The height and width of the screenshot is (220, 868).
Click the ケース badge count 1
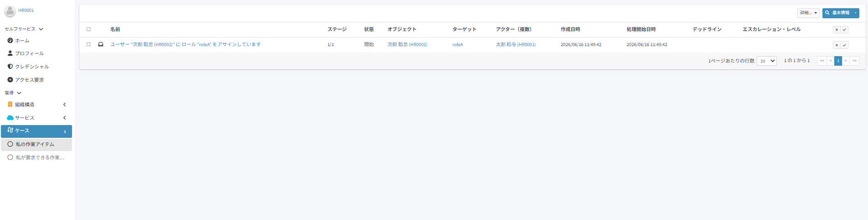[x=65, y=131]
